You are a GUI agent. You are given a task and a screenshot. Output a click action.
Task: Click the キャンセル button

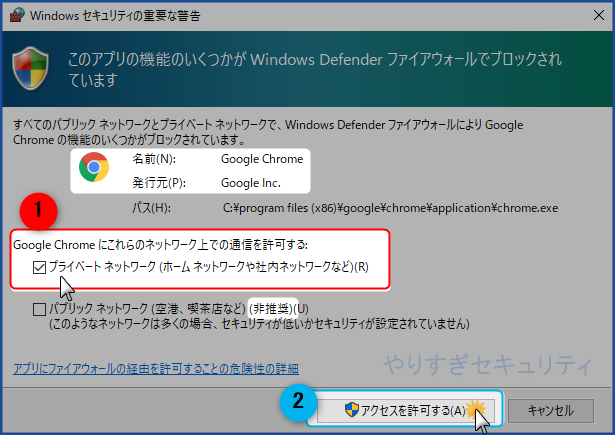point(551,411)
